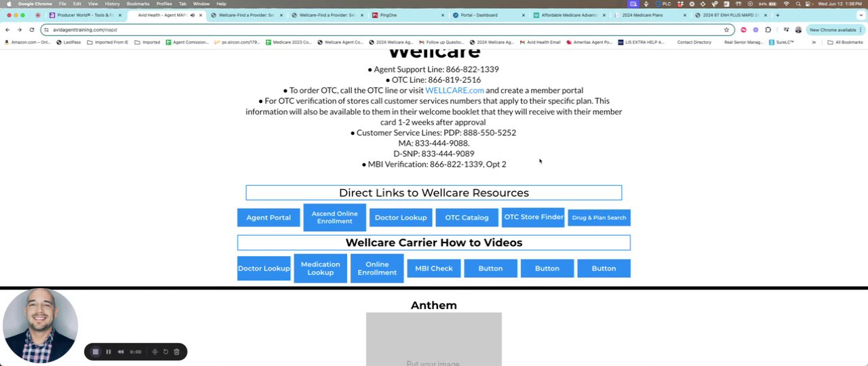Open Avid Health Email bookmark
Screen dimensions: 868x366
click(x=540, y=42)
